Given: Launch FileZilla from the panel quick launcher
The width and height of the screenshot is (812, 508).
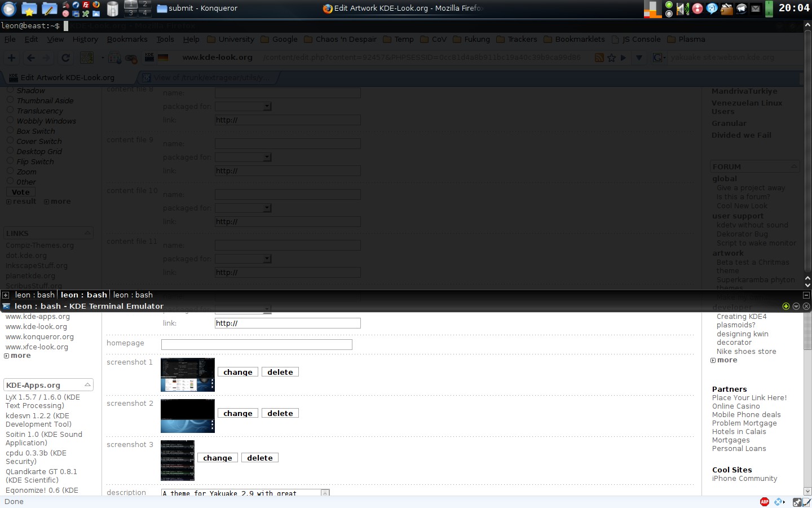Looking at the screenshot, I should point(86,5).
